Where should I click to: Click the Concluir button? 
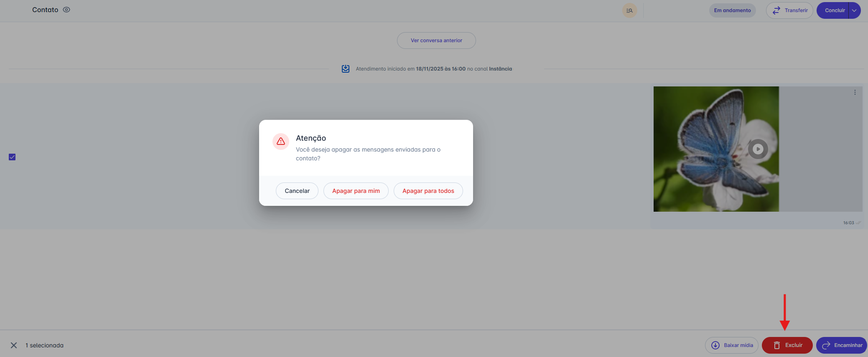(833, 10)
